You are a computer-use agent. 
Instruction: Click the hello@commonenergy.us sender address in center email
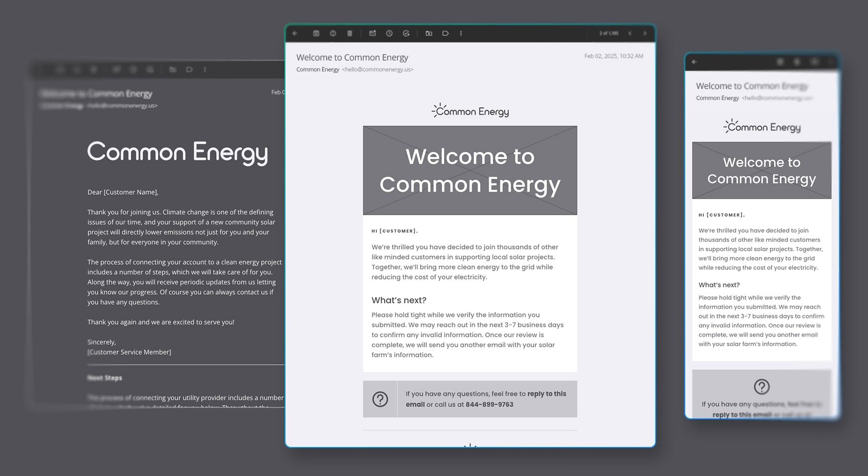[x=377, y=69]
